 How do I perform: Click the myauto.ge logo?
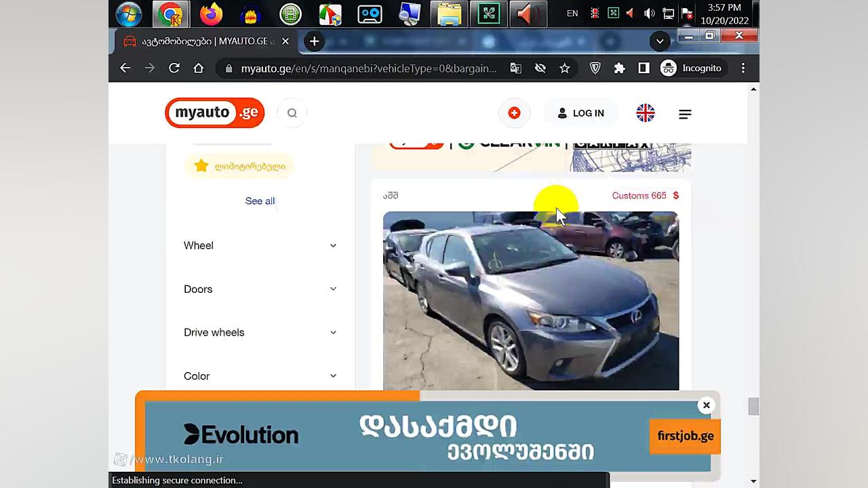point(214,113)
